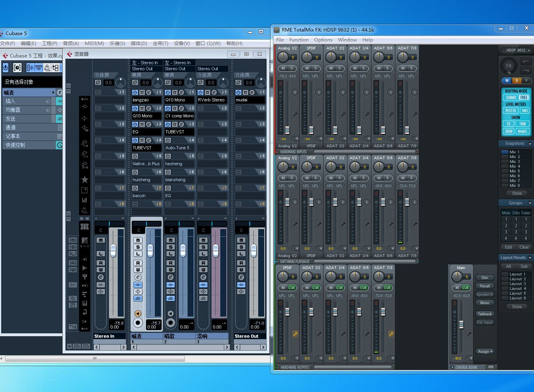Open the Main control room wrench settings

click(x=469, y=334)
